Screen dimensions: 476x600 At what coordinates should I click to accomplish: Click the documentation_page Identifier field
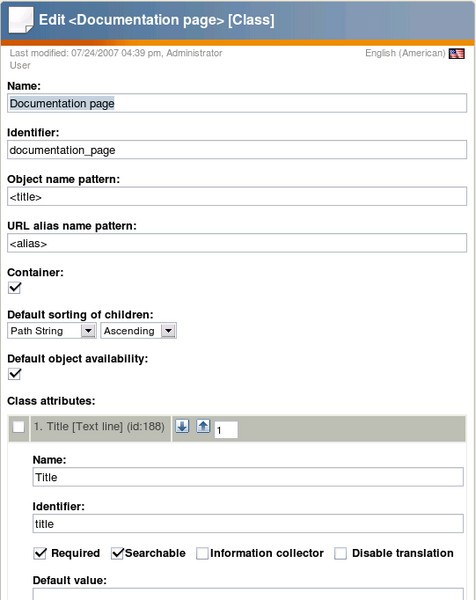pos(237,150)
